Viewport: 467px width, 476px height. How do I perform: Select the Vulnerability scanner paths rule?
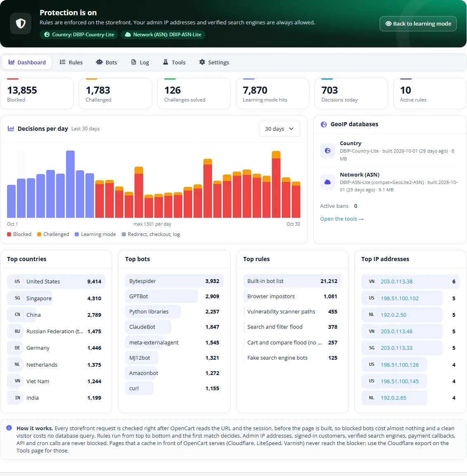[x=292, y=312]
